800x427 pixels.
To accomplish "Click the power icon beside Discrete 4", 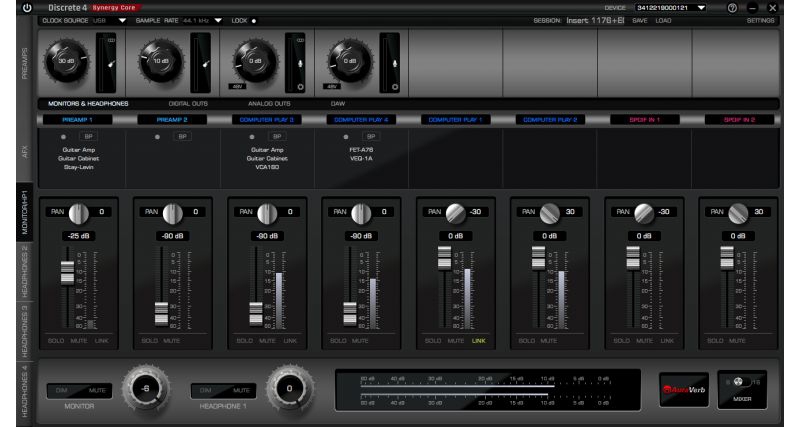I will coord(27,8).
